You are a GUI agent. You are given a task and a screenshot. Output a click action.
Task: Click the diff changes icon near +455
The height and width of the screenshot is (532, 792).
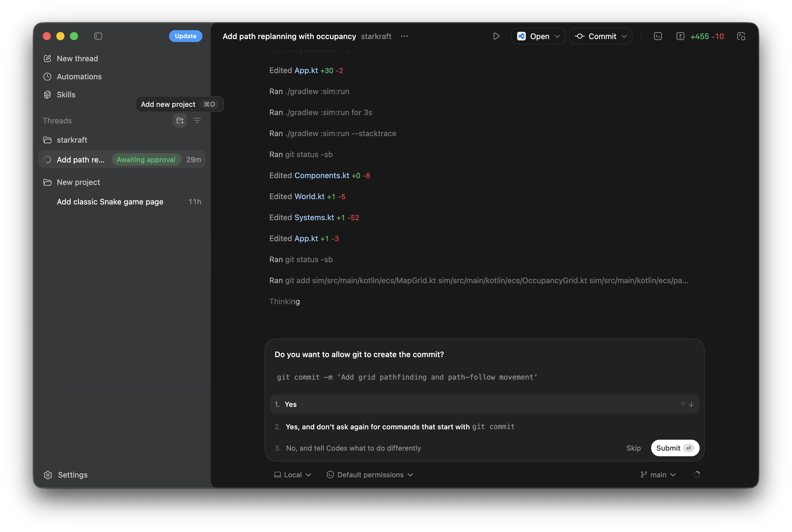[681, 36]
